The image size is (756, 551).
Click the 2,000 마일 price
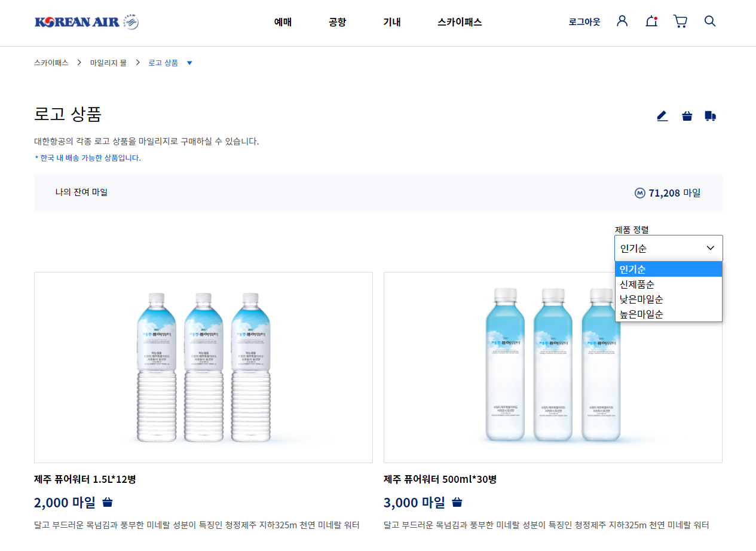point(65,502)
